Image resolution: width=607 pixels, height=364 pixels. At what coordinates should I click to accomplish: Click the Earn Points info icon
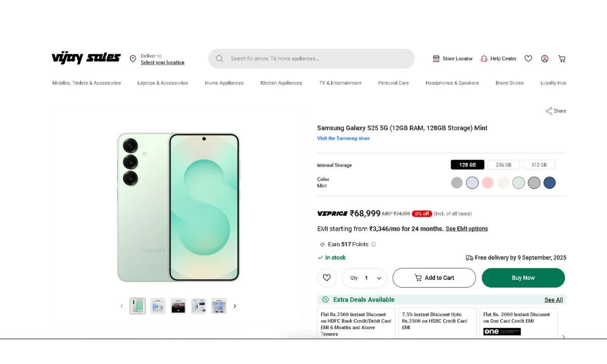point(374,244)
